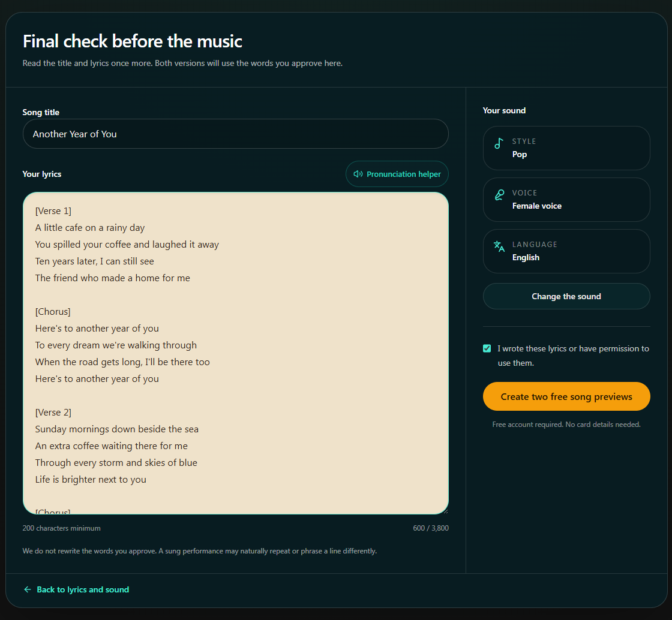Viewport: 672px width, 620px height.
Task: Click the '200 characters minimum' note
Action: [61, 528]
